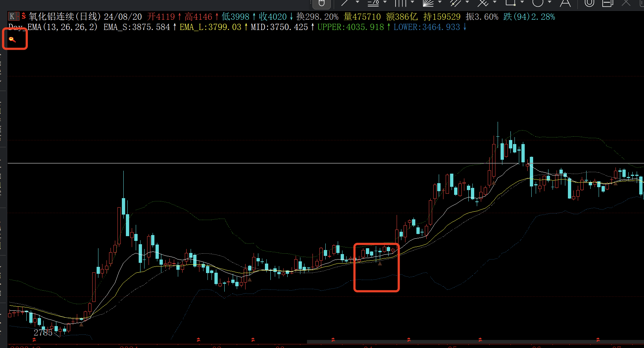This screenshot has width=644, height=348.
Task: Select the percentage retracement lines tool
Action: [373, 3]
